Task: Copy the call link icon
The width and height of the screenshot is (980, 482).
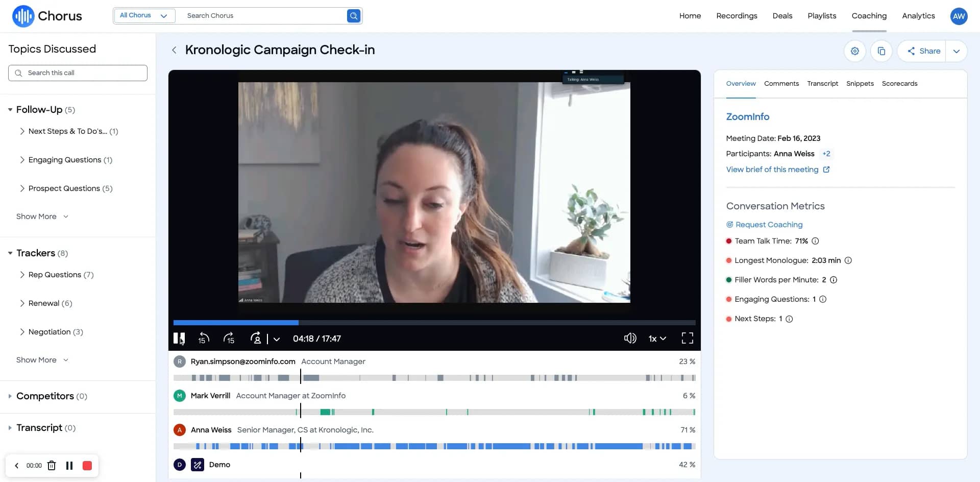Action: click(881, 51)
